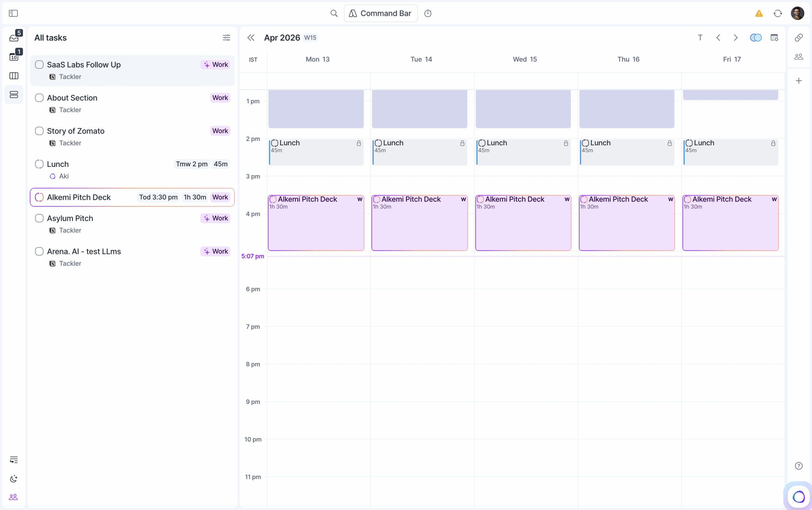The height and width of the screenshot is (510, 812).
Task: Select the Mon 13 day header
Action: [318, 59]
